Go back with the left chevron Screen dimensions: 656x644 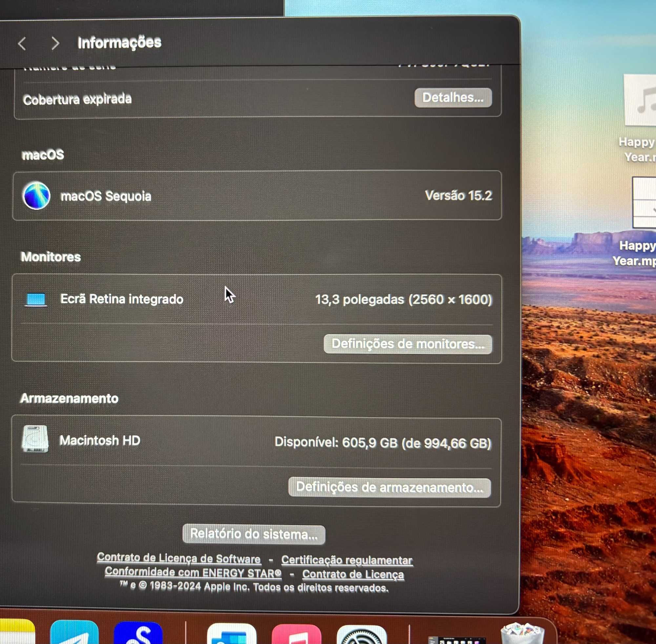tap(22, 44)
